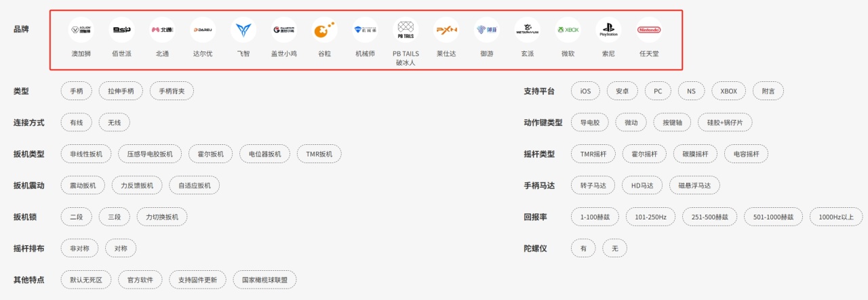Click the 御游 brand logo
The height and width of the screenshot is (300, 868).
pos(487,30)
